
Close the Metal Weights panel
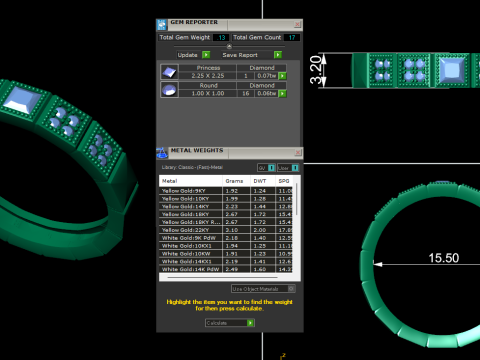(x=298, y=153)
